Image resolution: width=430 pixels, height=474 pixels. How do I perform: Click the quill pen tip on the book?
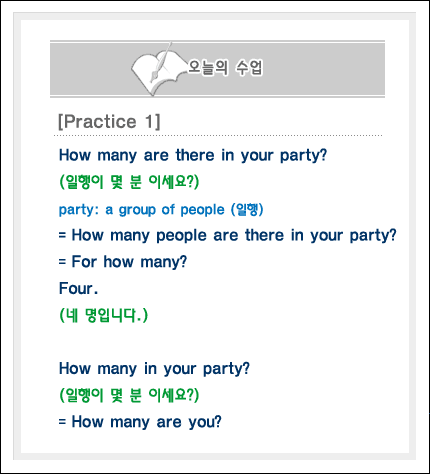pos(153,78)
